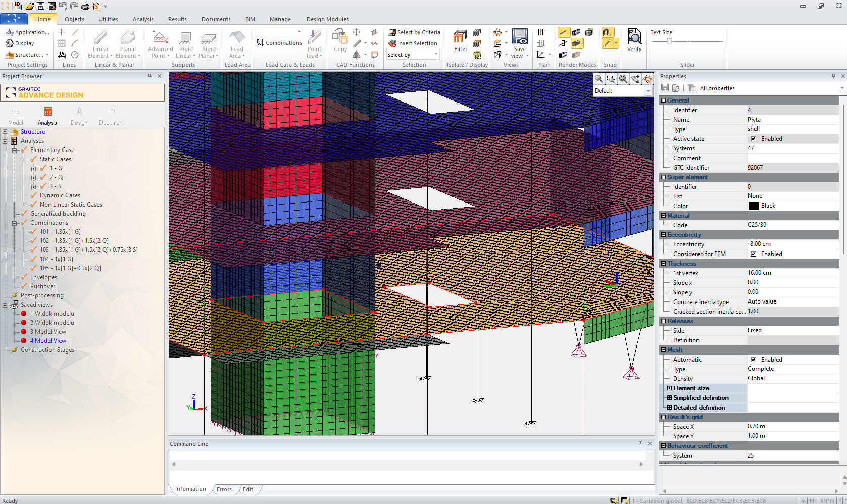Click the Application settings button
Screen dimensions: 847x504
click(28, 32)
